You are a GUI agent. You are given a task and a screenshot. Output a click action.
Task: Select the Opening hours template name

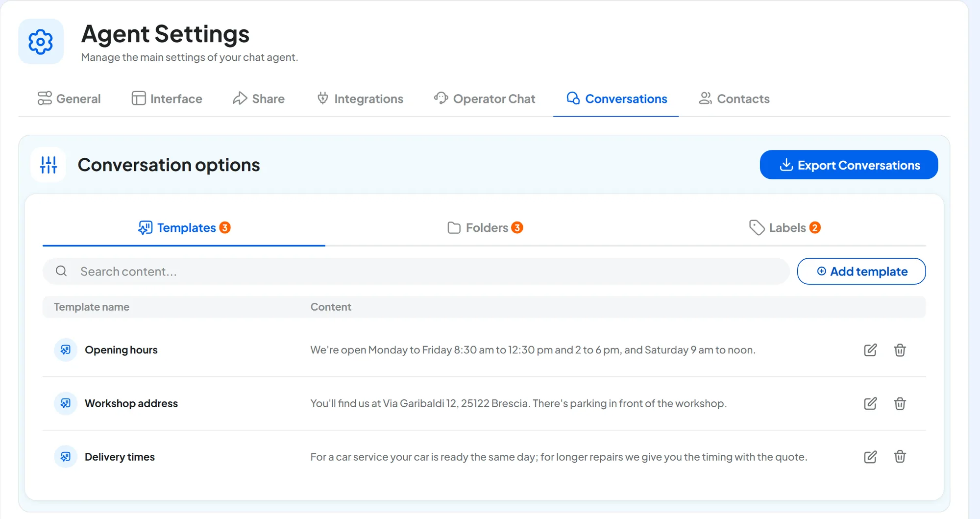pos(121,350)
